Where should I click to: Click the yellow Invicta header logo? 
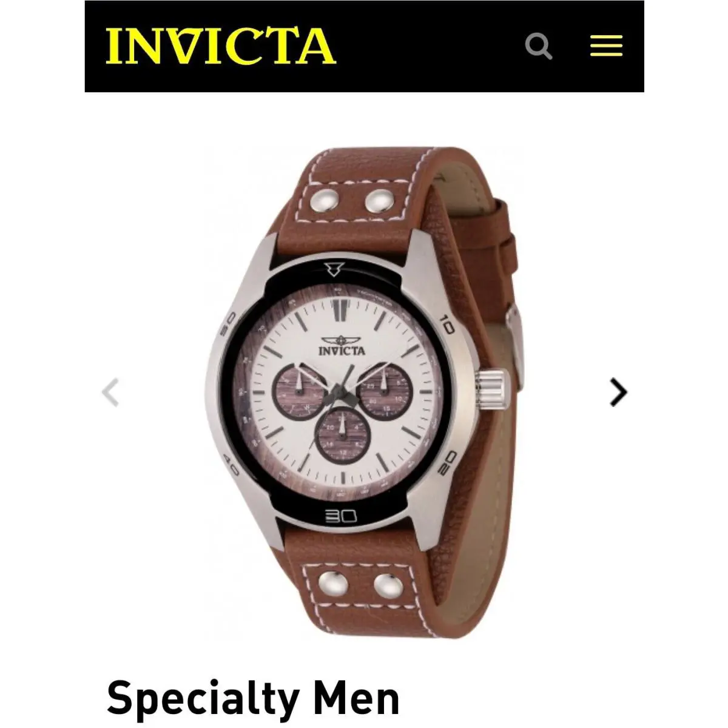[220, 46]
